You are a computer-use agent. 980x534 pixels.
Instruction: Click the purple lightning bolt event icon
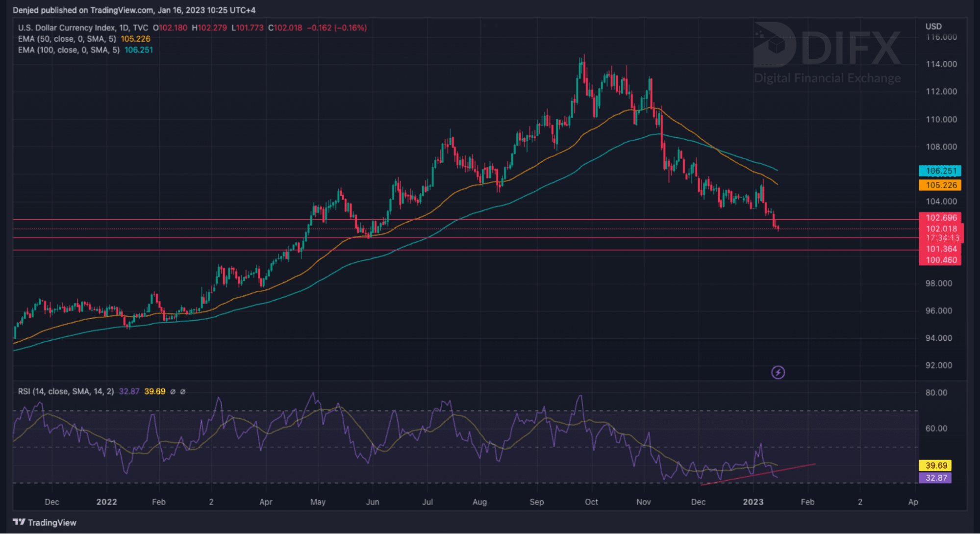pos(778,373)
